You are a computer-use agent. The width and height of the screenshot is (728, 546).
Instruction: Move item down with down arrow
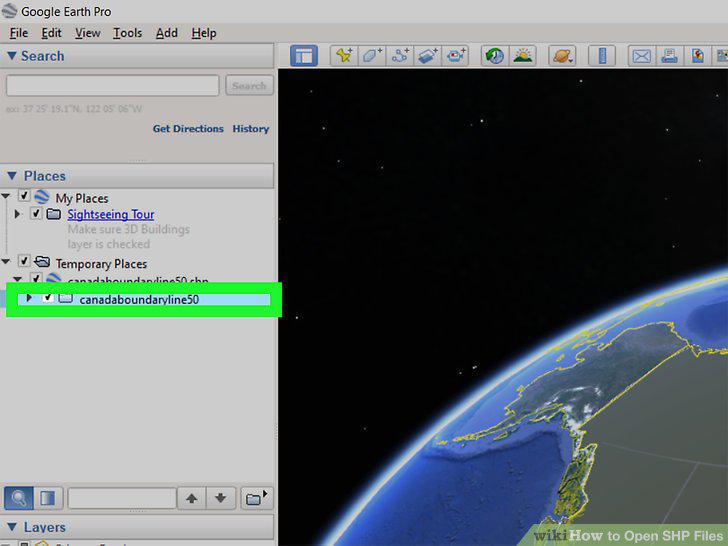221,499
